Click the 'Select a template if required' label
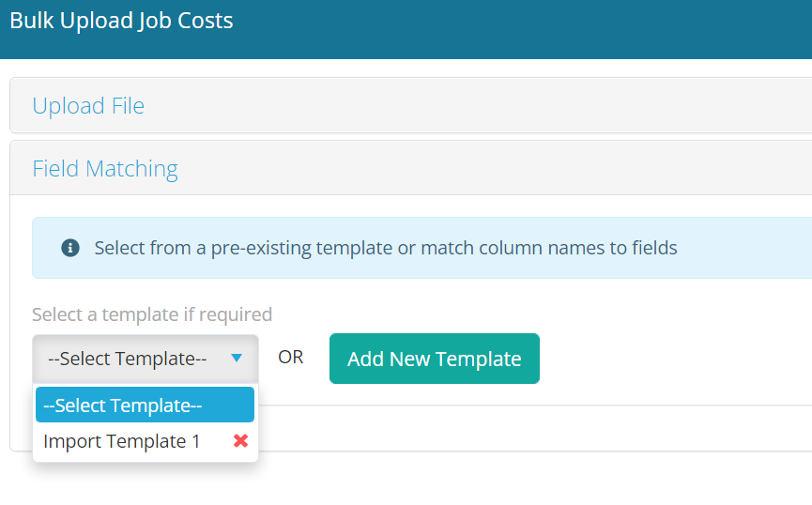Viewport: 812px width, 505px height. [152, 314]
